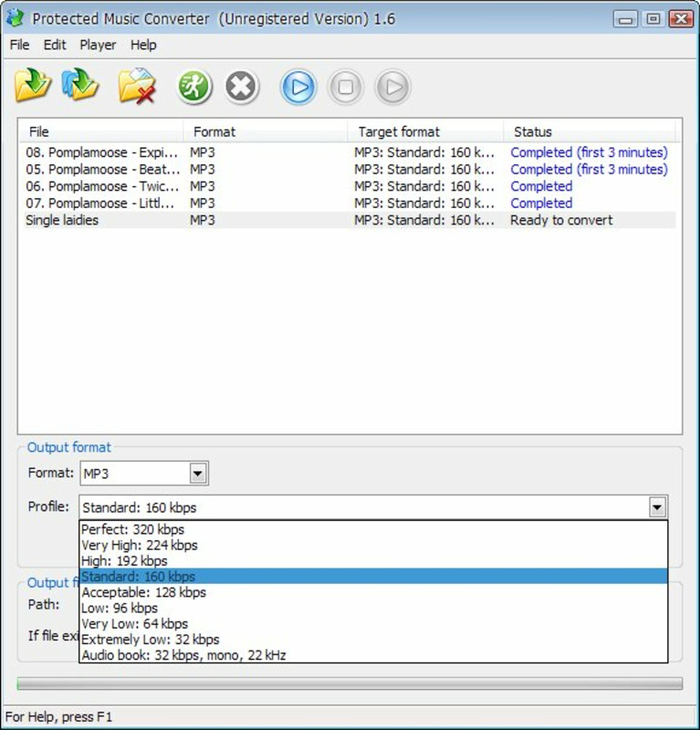Sort by the Status column header
Screen dimensions: 700x730
pyautogui.click(x=590, y=131)
